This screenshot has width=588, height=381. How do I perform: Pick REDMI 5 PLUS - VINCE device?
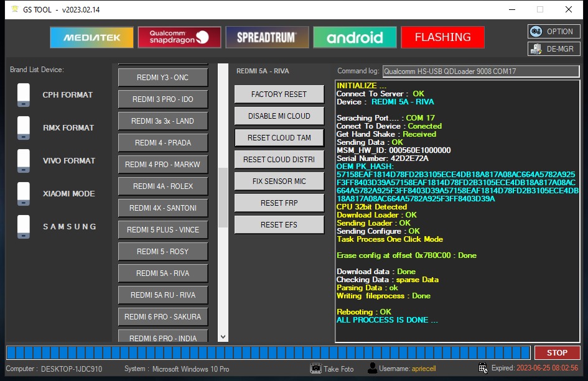click(163, 229)
